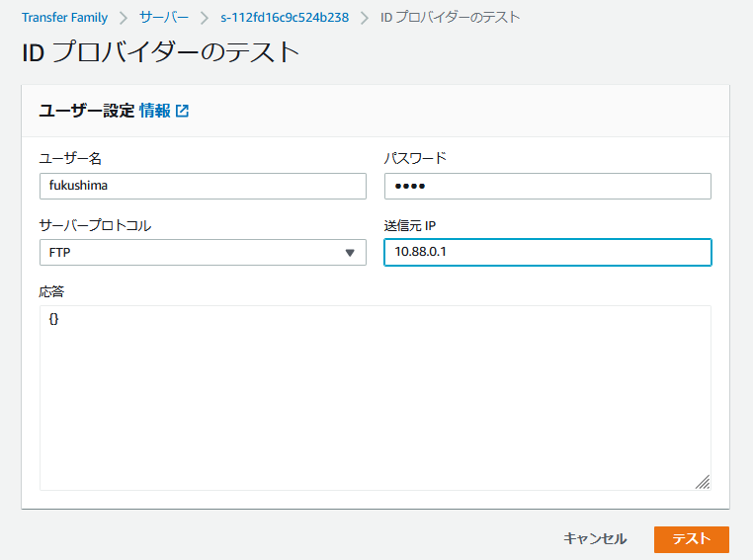This screenshot has width=753, height=560.
Task: Click the パスワード label
Action: [415, 158]
